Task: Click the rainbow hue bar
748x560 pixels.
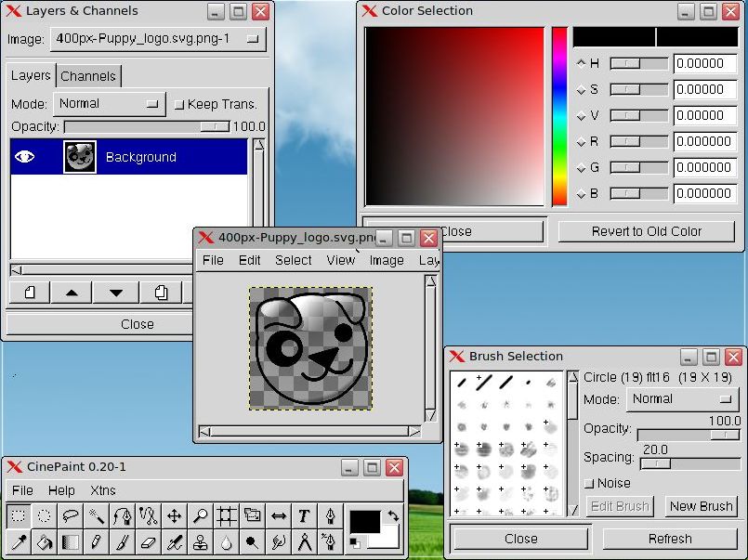Action: (x=559, y=116)
